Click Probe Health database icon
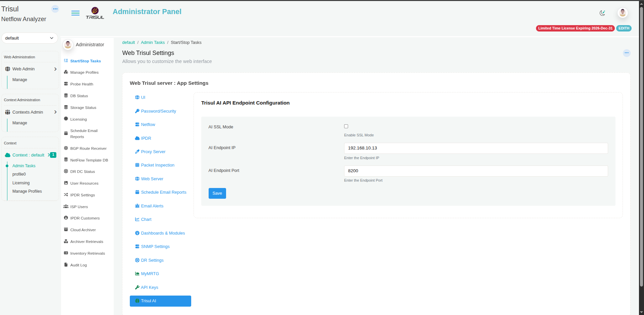 [66, 84]
